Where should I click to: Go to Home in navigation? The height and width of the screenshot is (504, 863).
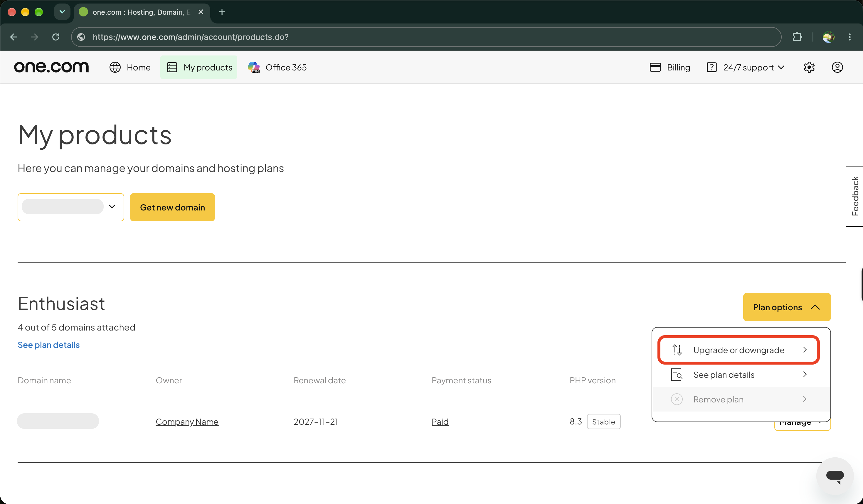point(130,68)
